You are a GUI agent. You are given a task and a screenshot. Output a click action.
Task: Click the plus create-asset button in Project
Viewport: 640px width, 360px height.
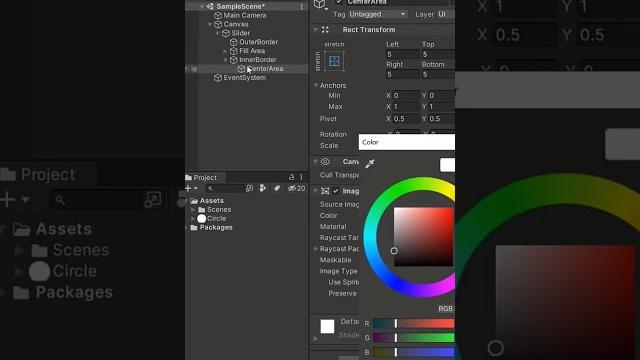[188, 188]
